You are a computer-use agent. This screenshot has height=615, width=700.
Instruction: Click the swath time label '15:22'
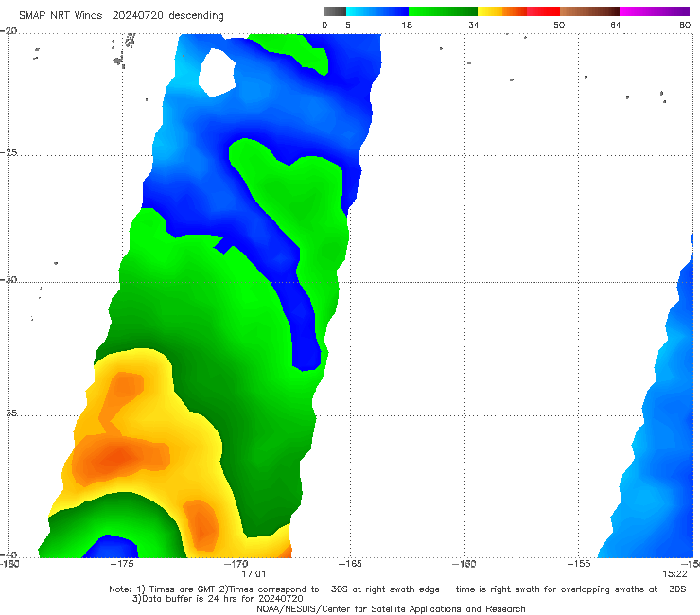click(674, 574)
